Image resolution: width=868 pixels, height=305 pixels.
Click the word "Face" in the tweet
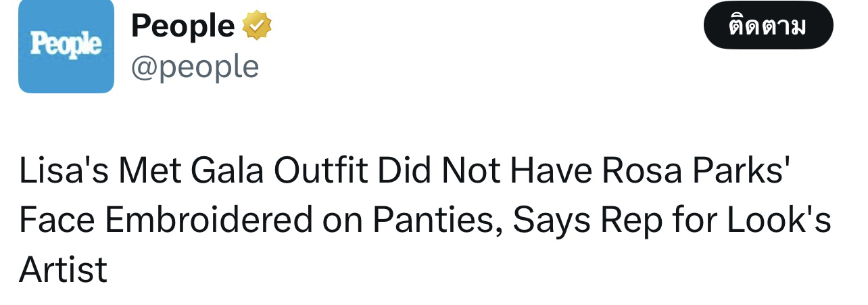pyautogui.click(x=57, y=221)
